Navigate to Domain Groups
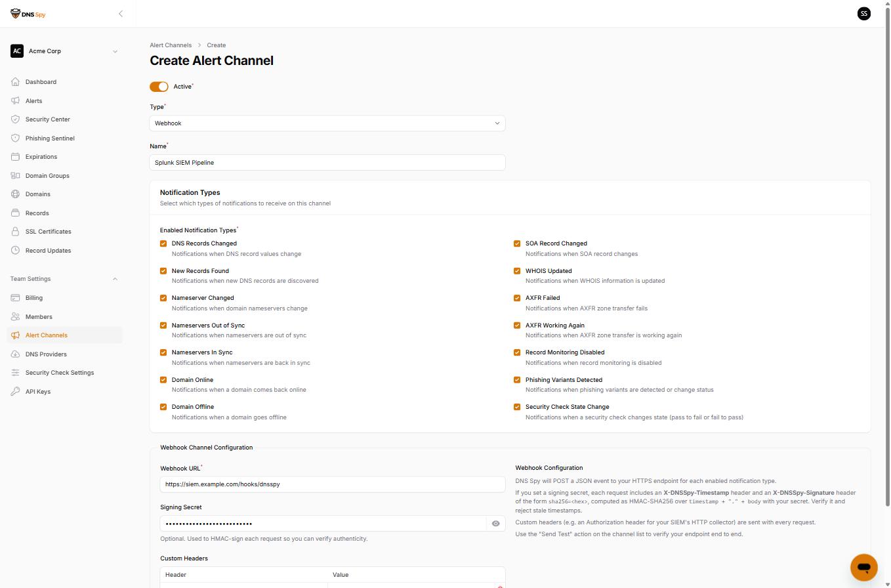 (x=64, y=176)
